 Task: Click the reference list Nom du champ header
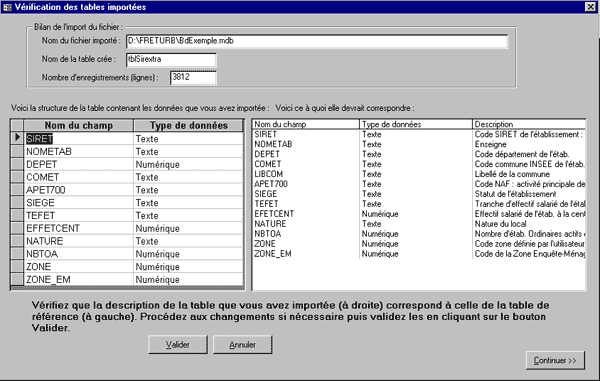306,124
